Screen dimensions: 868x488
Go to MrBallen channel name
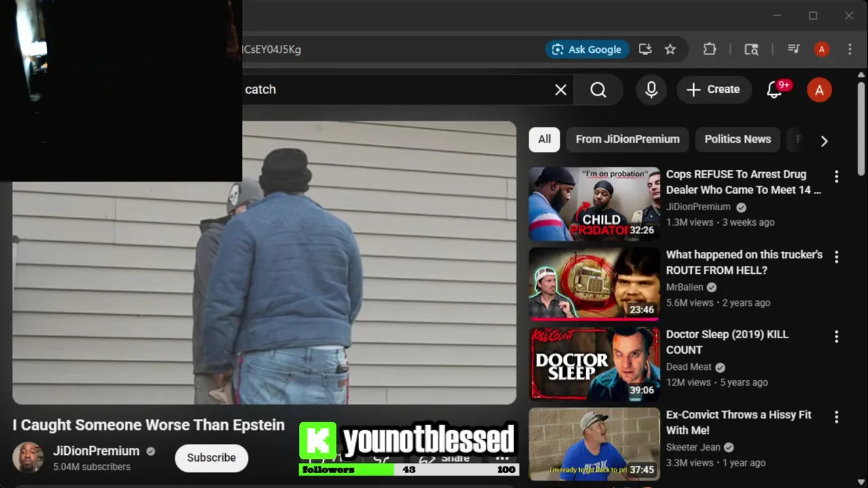click(x=684, y=287)
